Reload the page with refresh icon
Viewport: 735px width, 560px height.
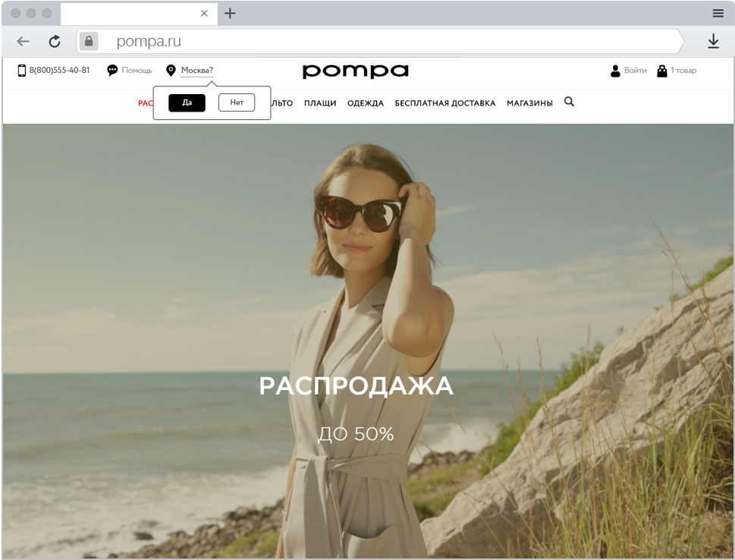55,41
